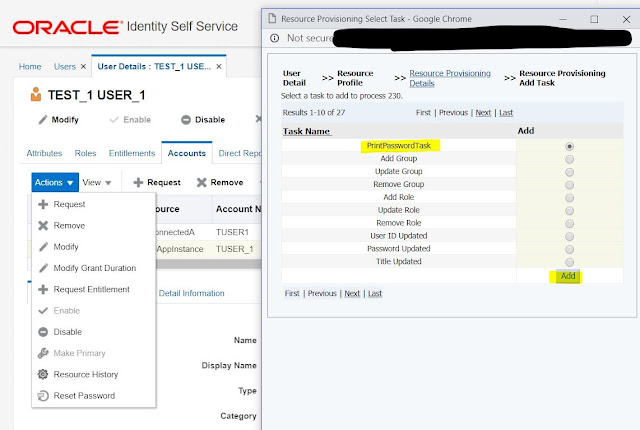Collapse the Actions dropdown menu

(x=55, y=182)
